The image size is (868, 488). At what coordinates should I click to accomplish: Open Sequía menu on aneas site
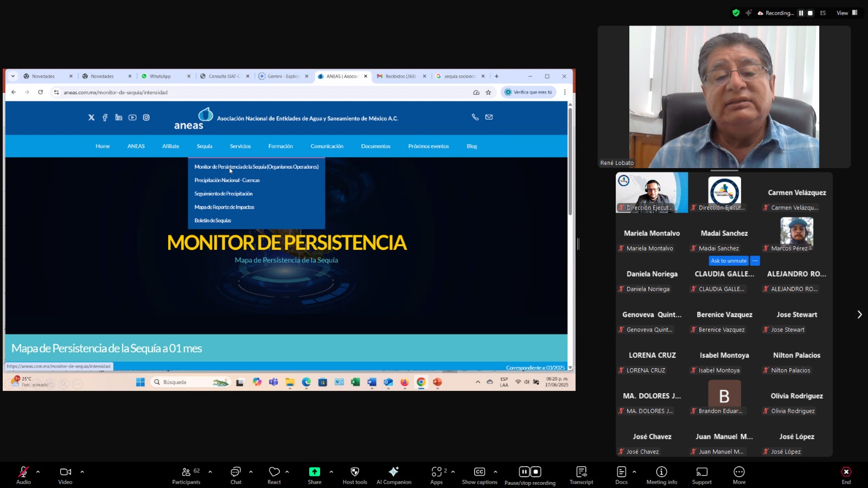tap(205, 146)
